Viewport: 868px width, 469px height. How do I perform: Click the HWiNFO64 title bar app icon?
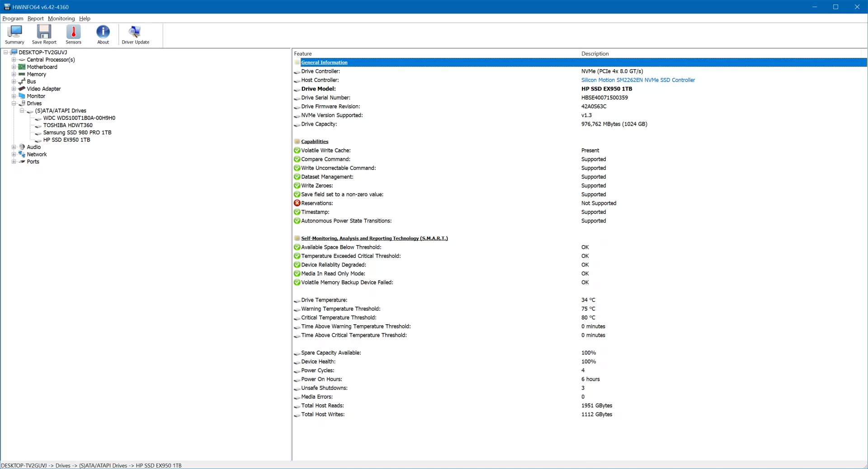(x=7, y=7)
